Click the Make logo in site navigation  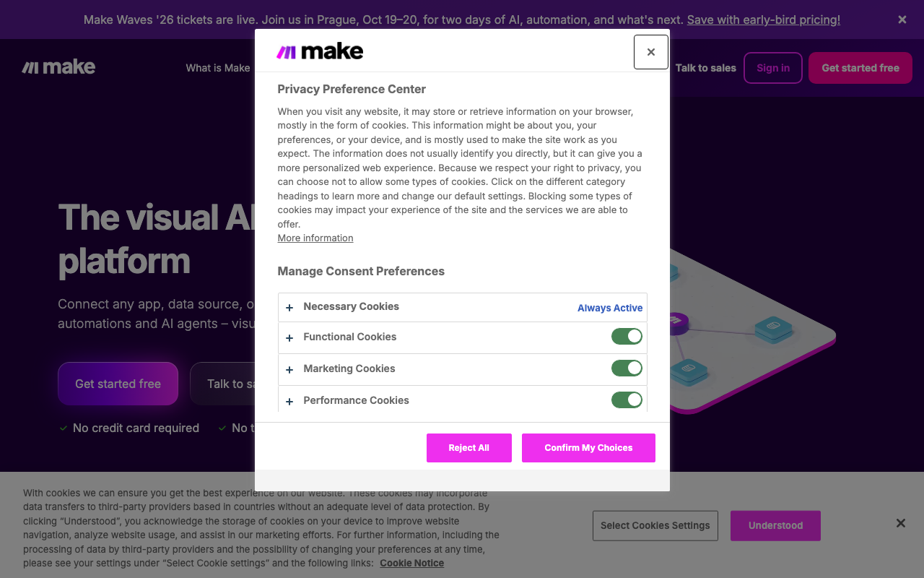click(x=58, y=67)
